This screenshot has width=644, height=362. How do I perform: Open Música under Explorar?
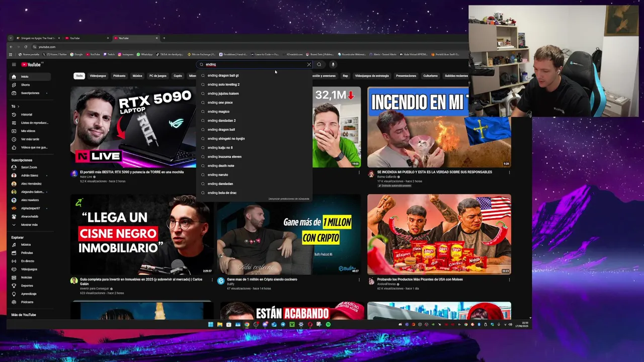30,245
